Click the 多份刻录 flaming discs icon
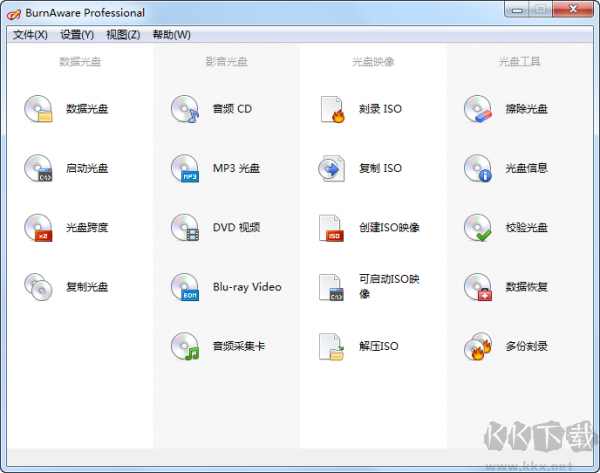The image size is (600, 473). (x=478, y=346)
